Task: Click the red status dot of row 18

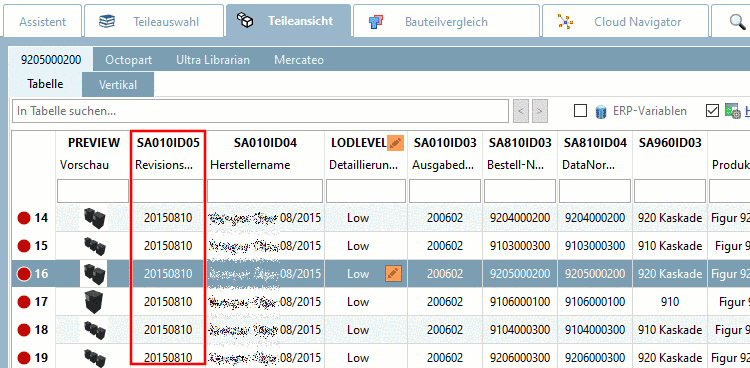Action: pos(23,330)
